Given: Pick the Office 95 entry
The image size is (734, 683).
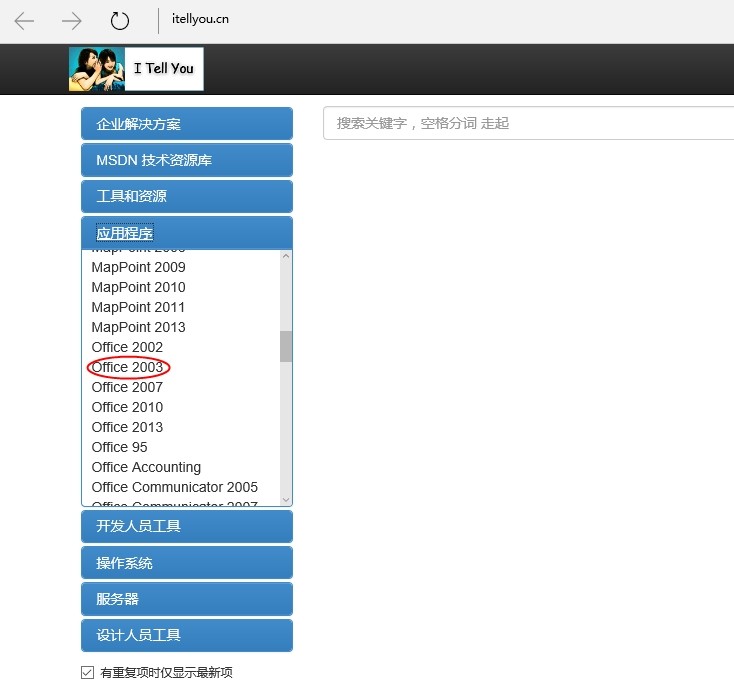Looking at the screenshot, I should [119, 447].
